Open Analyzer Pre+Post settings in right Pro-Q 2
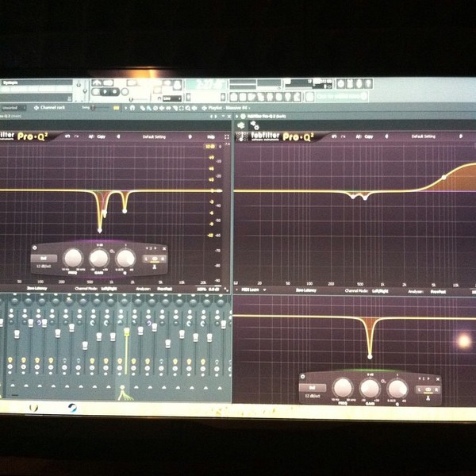 click(438, 292)
